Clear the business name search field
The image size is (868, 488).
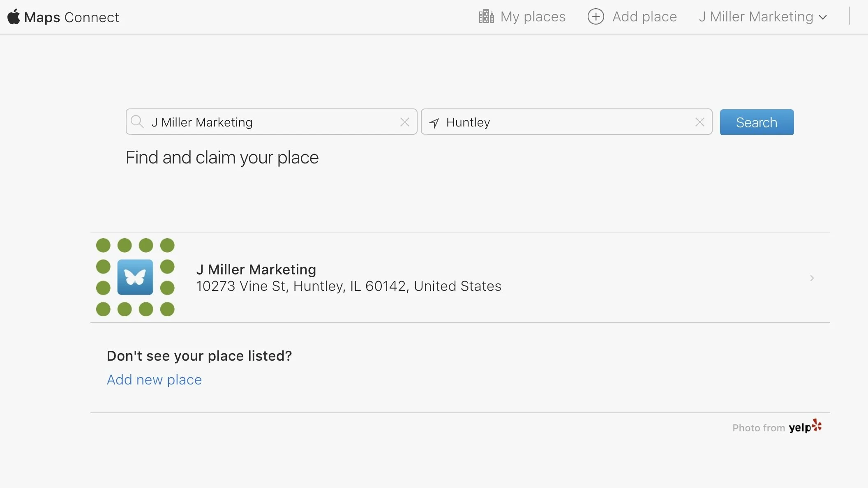[x=405, y=122]
